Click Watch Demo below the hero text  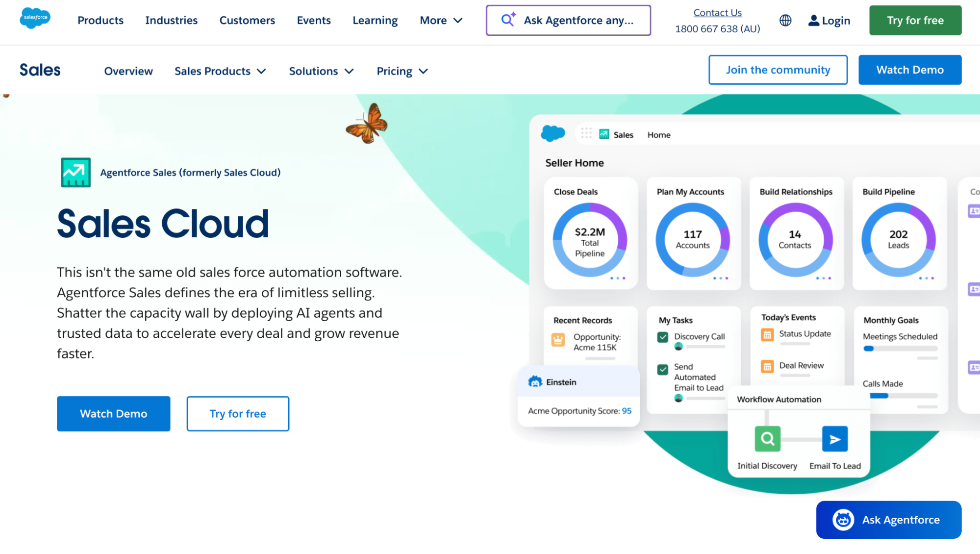tap(113, 413)
